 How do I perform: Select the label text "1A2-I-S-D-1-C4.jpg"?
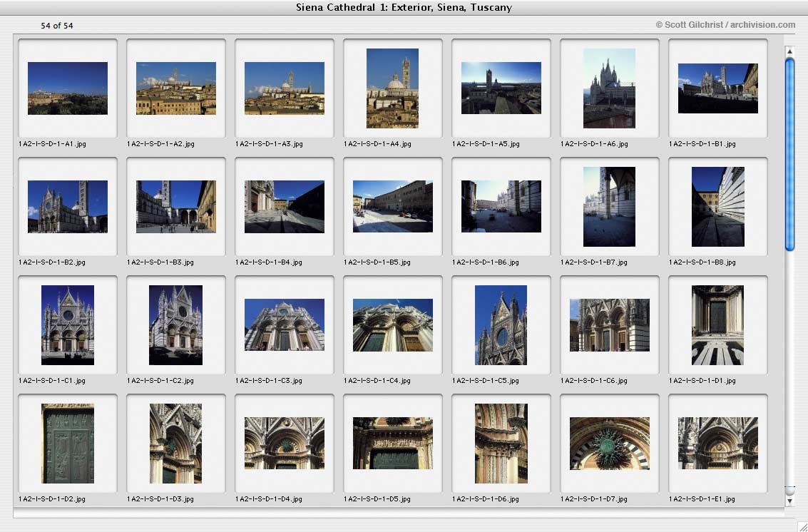377,381
